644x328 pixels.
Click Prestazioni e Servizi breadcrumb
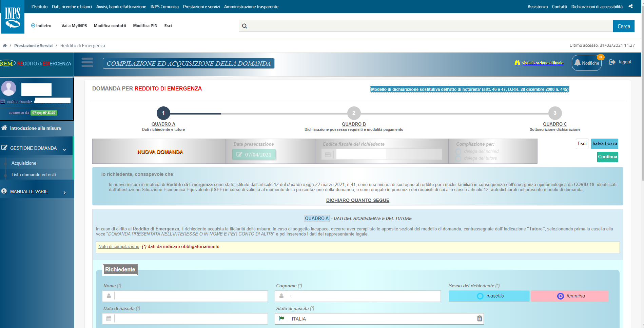click(33, 45)
